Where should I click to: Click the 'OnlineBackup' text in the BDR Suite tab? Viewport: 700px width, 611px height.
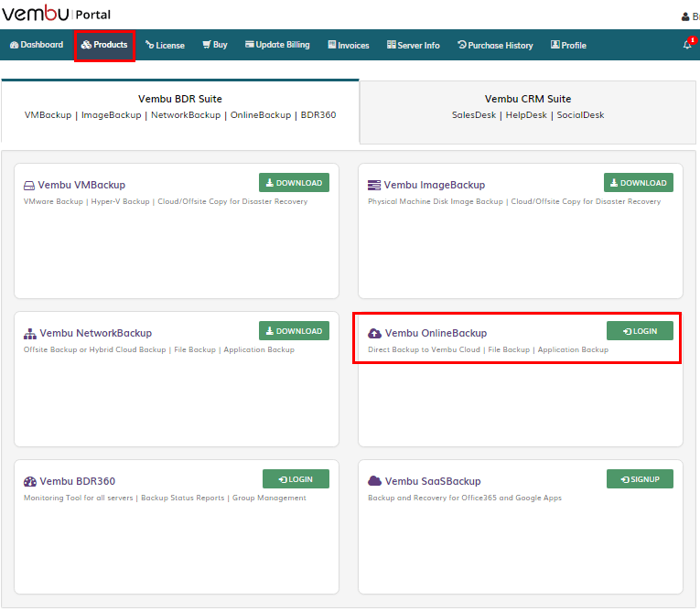pyautogui.click(x=261, y=114)
